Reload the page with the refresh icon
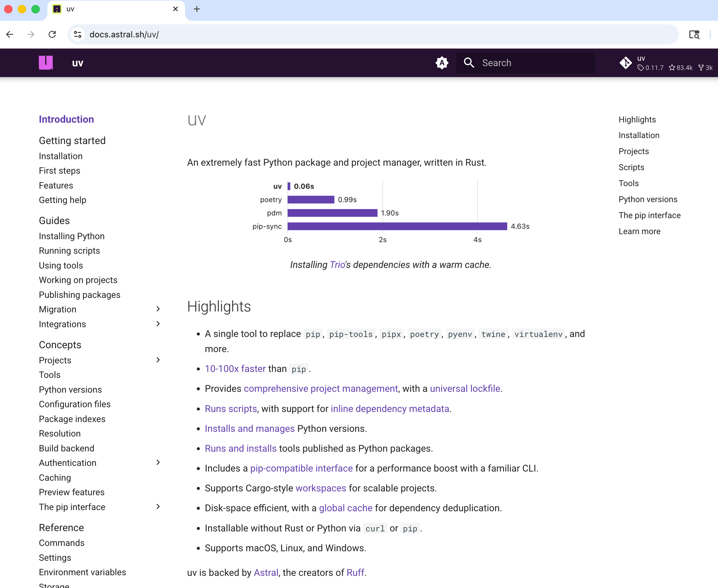Viewport: 718px width, 588px height. 52,34
